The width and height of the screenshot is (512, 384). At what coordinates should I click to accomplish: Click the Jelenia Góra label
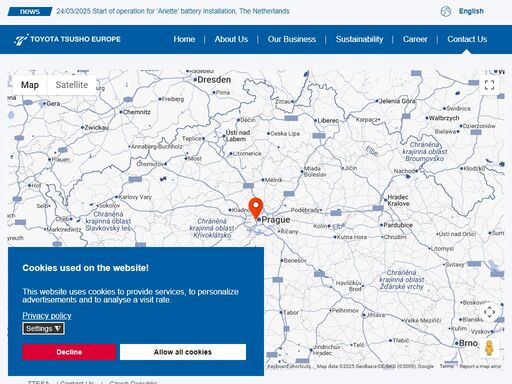point(397,101)
